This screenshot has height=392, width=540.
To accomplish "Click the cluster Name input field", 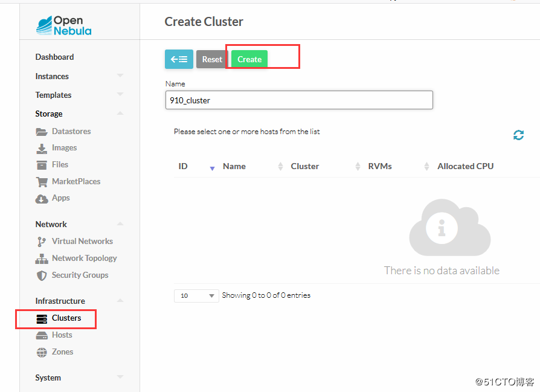I will point(299,100).
